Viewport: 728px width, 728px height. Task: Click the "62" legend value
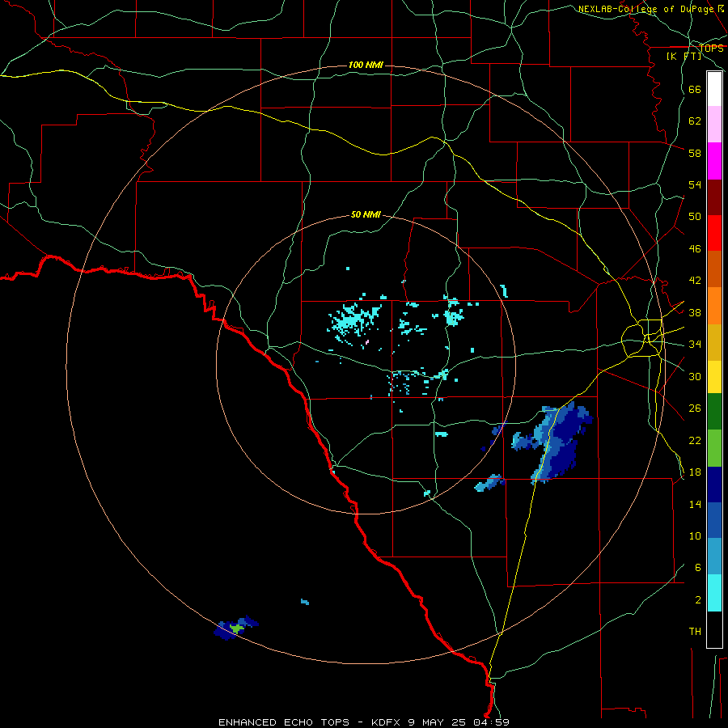coord(695,121)
